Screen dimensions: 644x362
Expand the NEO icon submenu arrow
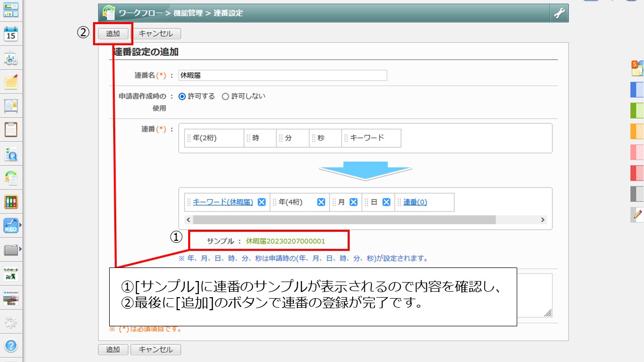[21, 225]
